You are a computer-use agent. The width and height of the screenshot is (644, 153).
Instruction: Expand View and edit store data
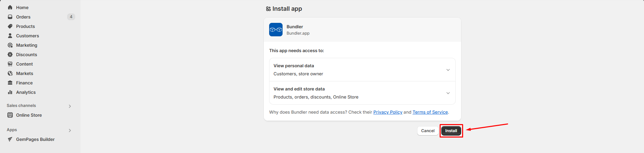(448, 93)
